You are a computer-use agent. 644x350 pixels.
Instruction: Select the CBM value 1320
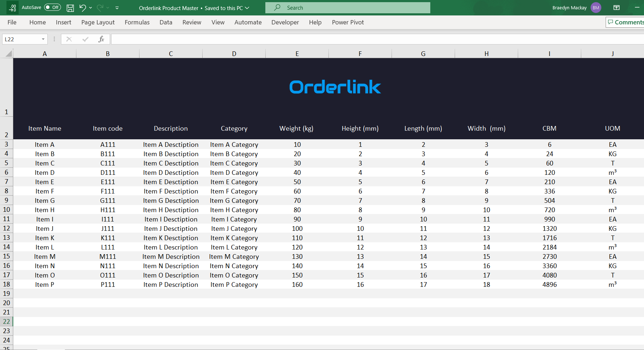[550, 229]
